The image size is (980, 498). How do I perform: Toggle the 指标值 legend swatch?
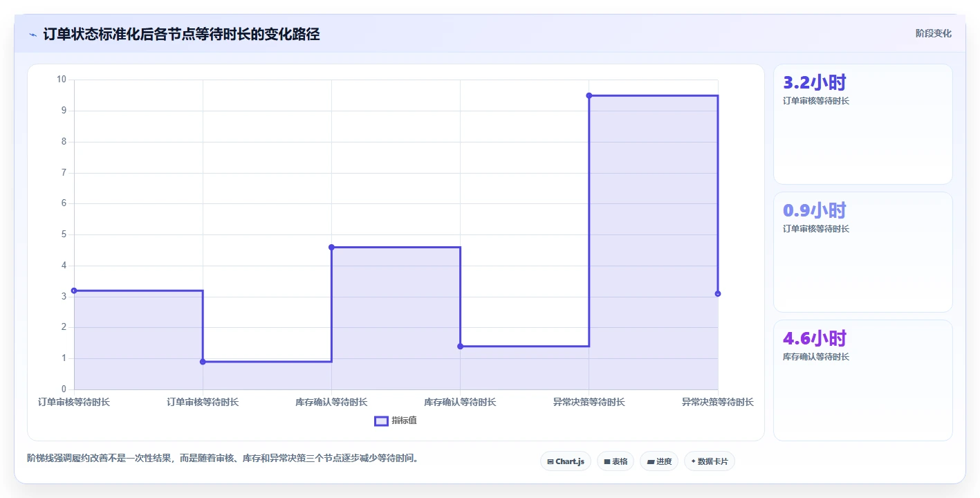pos(381,421)
